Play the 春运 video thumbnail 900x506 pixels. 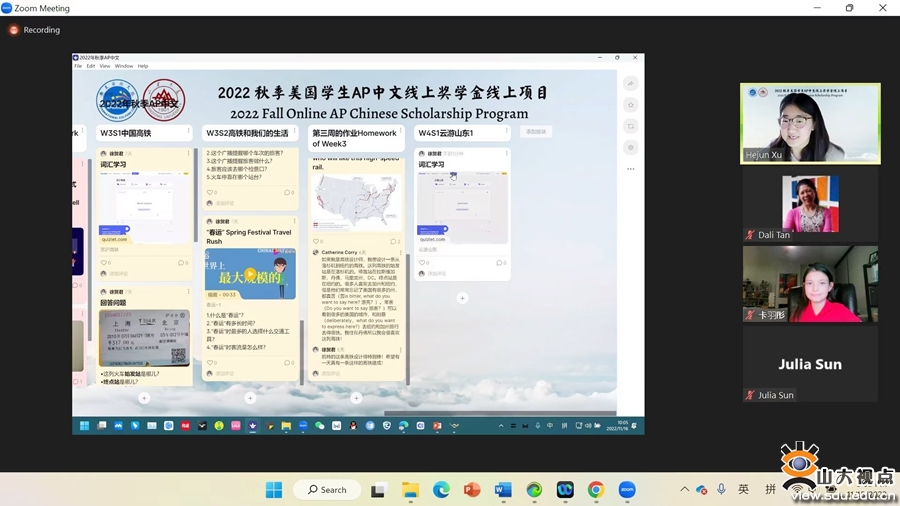click(250, 274)
